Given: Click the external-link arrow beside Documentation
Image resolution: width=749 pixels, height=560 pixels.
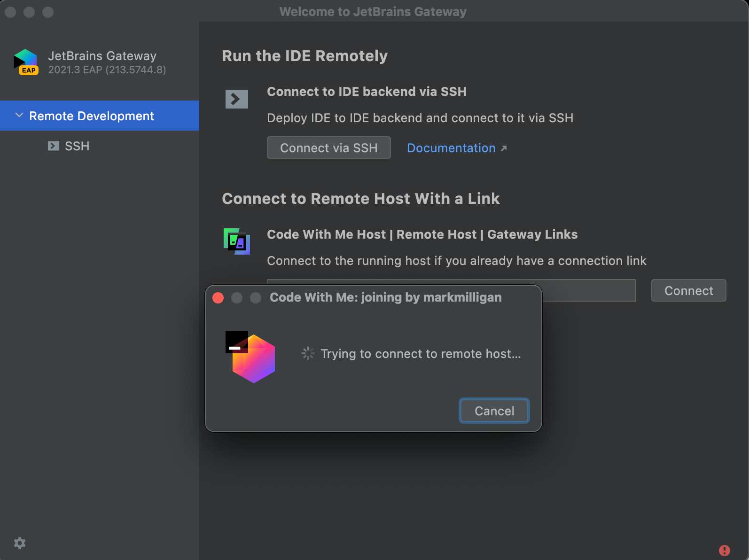Looking at the screenshot, I should [504, 148].
